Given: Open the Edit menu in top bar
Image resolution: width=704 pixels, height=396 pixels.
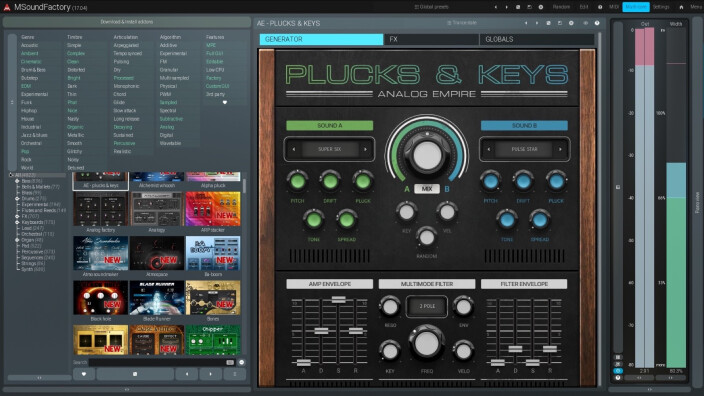Looking at the screenshot, I should 584,7.
